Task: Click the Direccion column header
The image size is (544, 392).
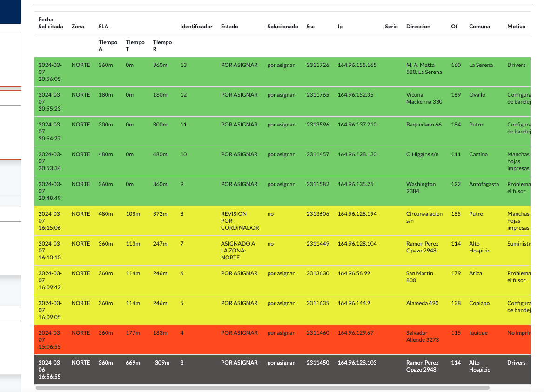Action: pos(418,27)
